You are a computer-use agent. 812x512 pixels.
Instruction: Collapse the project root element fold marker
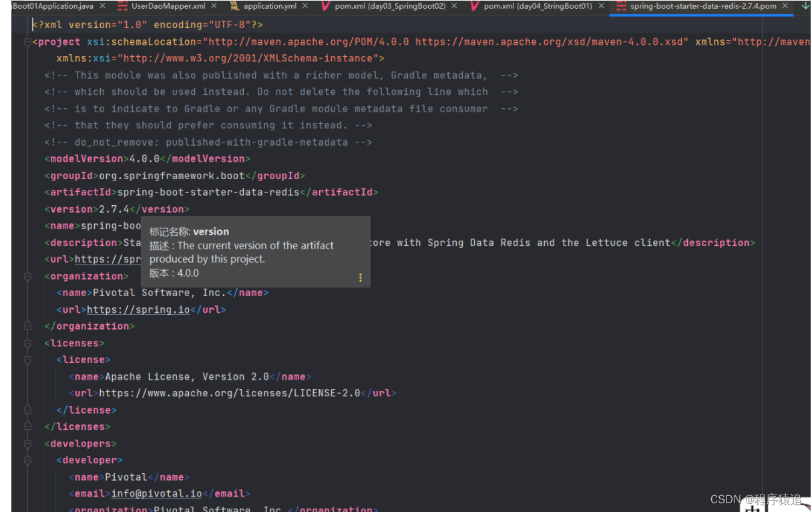pos(27,42)
